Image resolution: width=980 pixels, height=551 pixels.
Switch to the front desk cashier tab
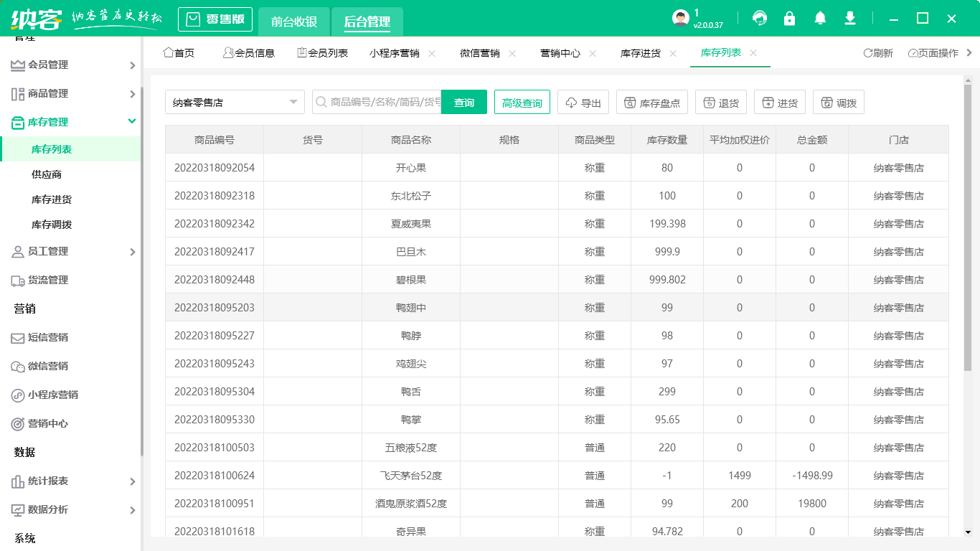(294, 22)
